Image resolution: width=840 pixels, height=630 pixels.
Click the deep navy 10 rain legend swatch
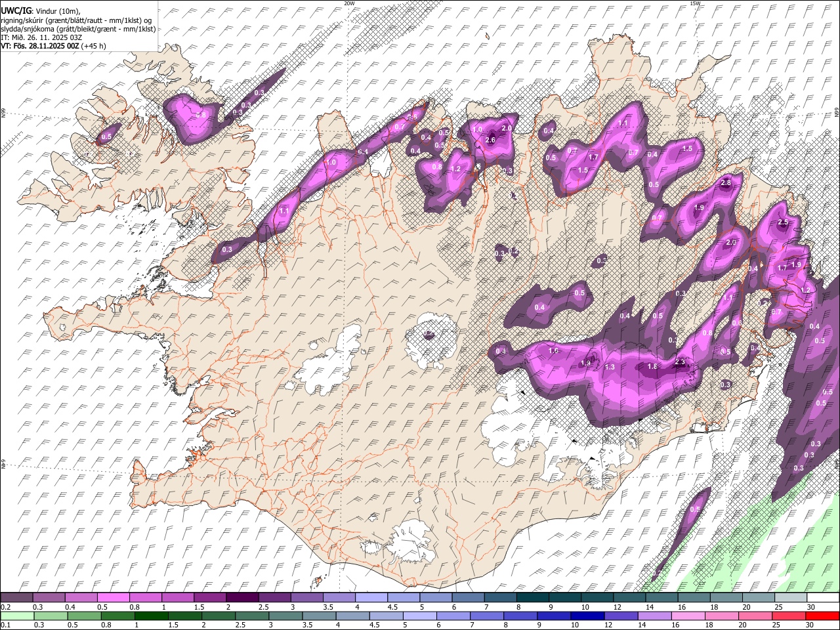pyautogui.click(x=587, y=616)
